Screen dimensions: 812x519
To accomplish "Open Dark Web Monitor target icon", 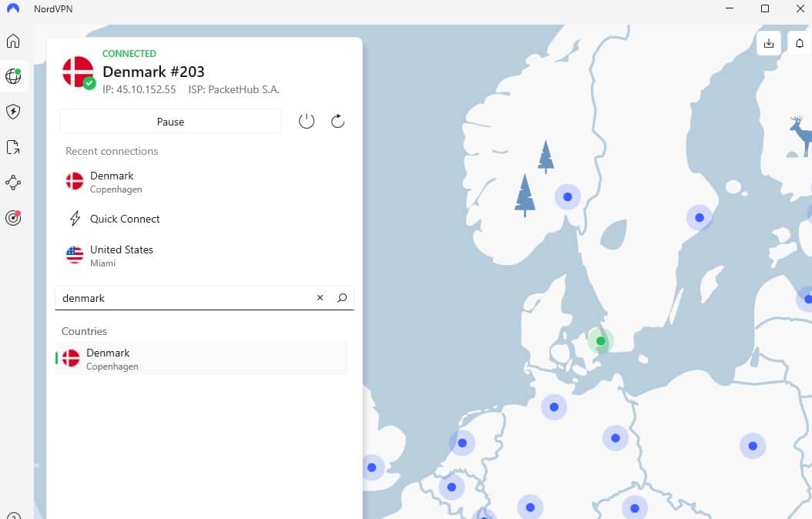I will pos(13,218).
